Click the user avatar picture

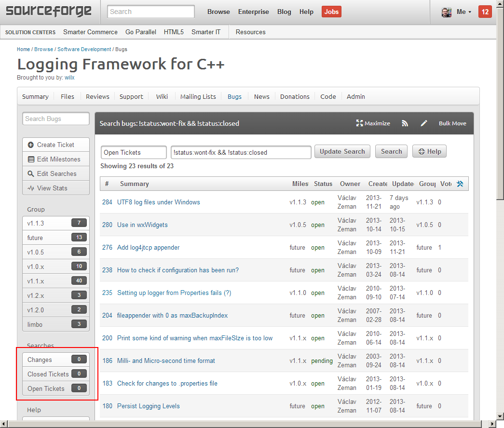click(x=447, y=12)
